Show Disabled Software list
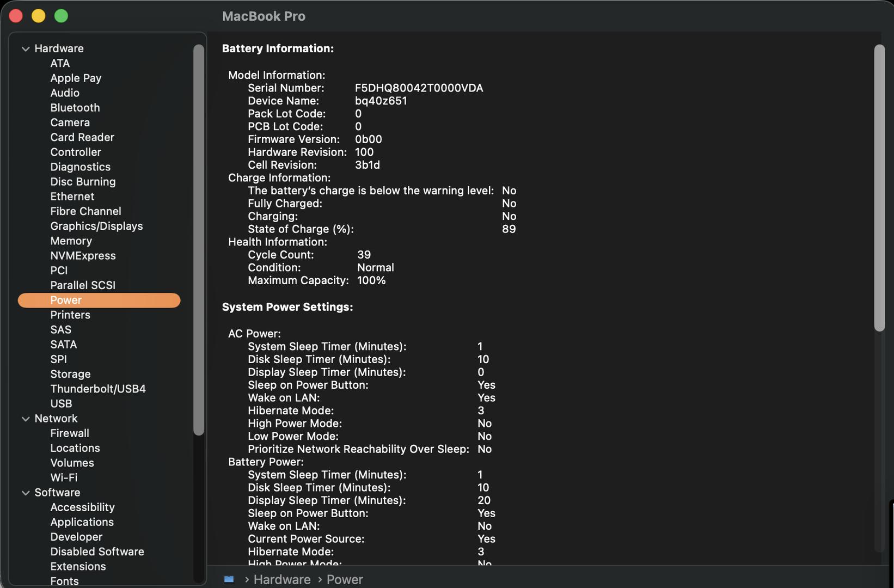 [97, 552]
